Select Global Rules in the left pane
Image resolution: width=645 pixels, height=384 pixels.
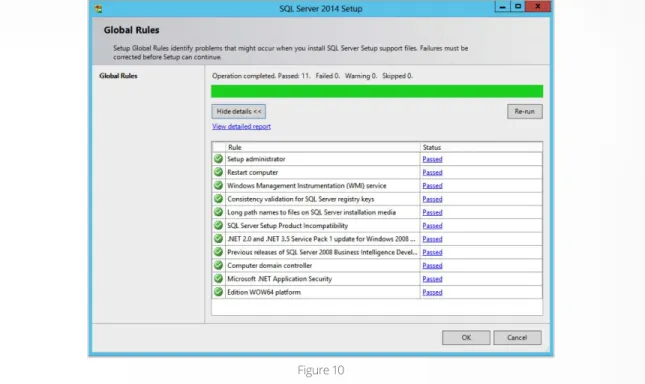coord(118,76)
